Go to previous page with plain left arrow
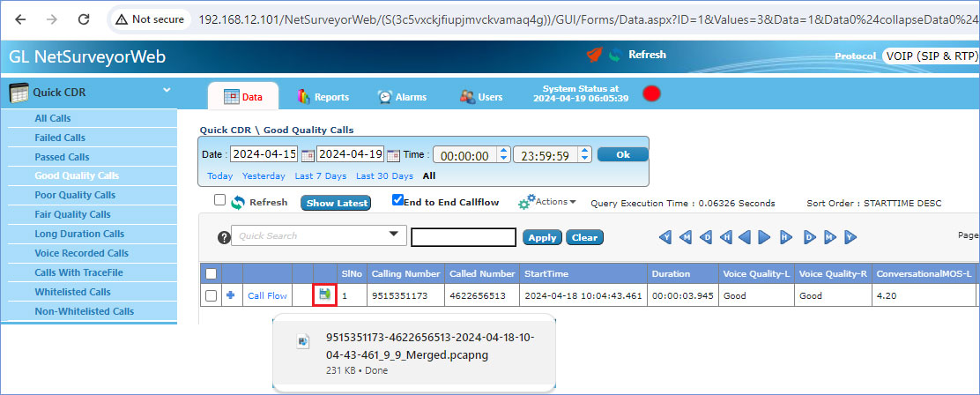This screenshot has height=395, width=980. 745,237
